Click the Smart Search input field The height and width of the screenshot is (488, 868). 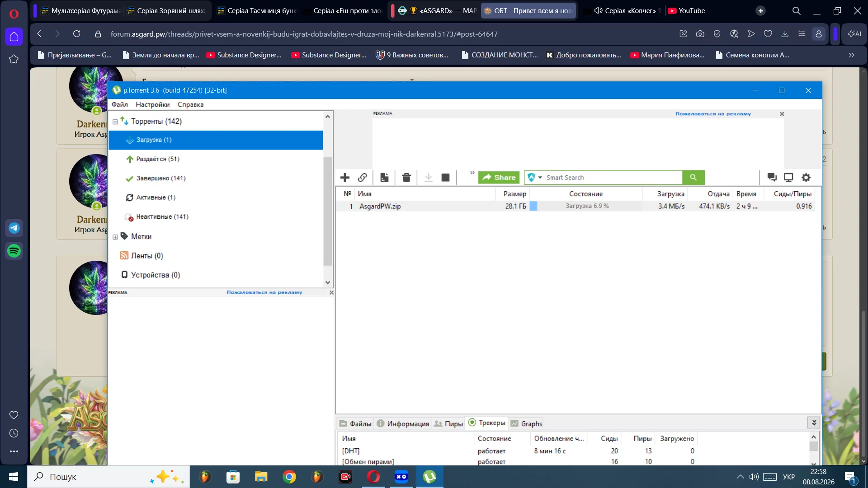pyautogui.click(x=612, y=178)
